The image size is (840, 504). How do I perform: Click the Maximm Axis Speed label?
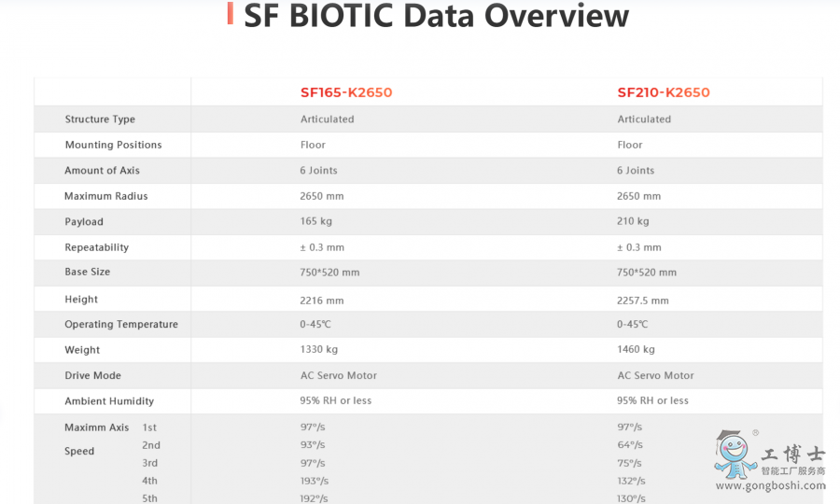tap(96, 440)
